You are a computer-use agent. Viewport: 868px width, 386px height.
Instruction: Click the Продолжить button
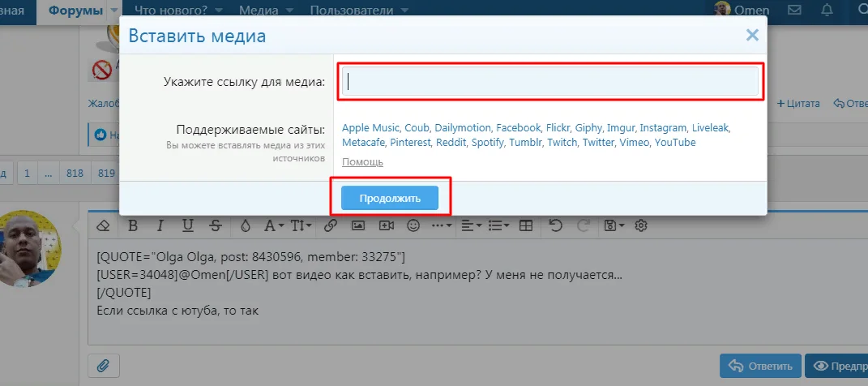390,198
